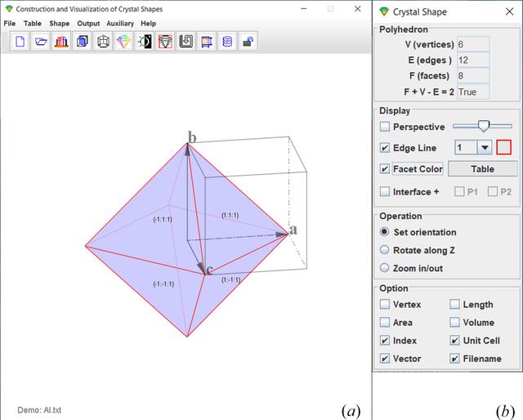Click the wireframe polyhedron icon

(x=103, y=42)
